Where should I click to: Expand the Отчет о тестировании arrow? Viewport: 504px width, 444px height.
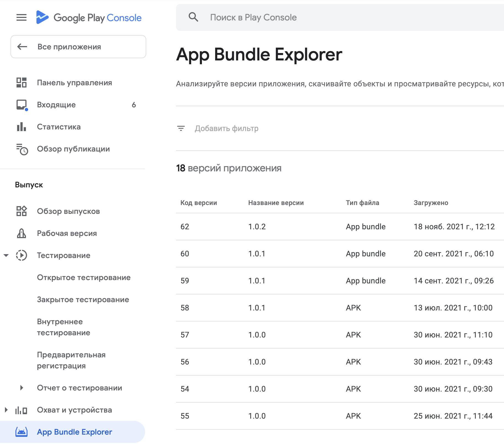click(x=22, y=388)
